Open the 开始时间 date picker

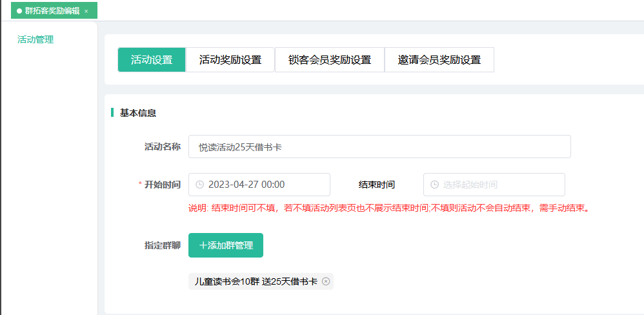(265, 185)
